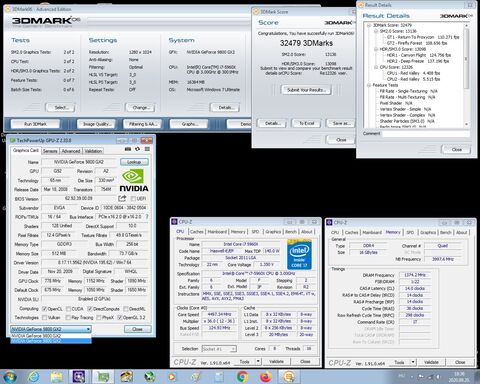The height and width of the screenshot is (384, 480).
Task: Select the highlighted second GeForce 9800 GX2 entry
Action: tap(51, 341)
